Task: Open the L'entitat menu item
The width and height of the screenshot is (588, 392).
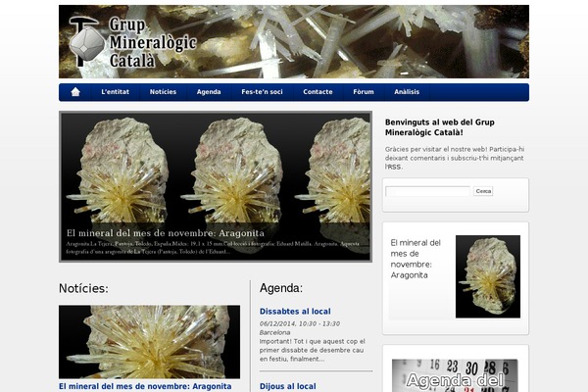Action: click(115, 92)
